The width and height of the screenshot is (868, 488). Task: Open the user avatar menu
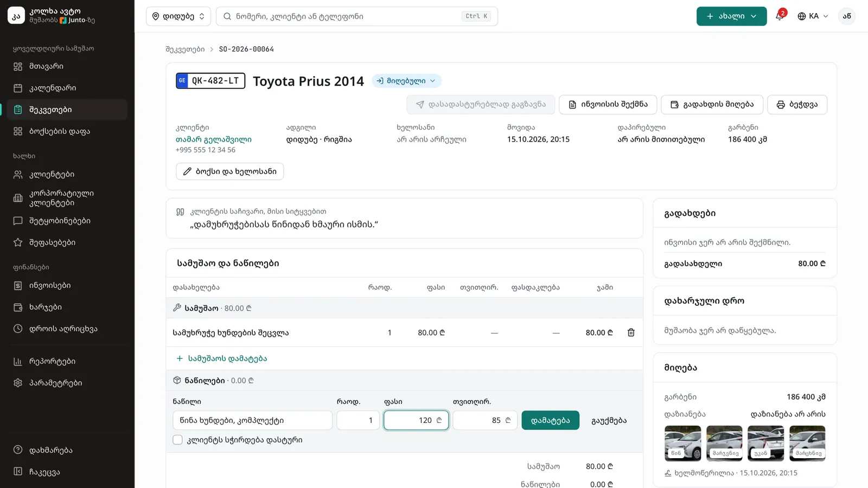847,16
